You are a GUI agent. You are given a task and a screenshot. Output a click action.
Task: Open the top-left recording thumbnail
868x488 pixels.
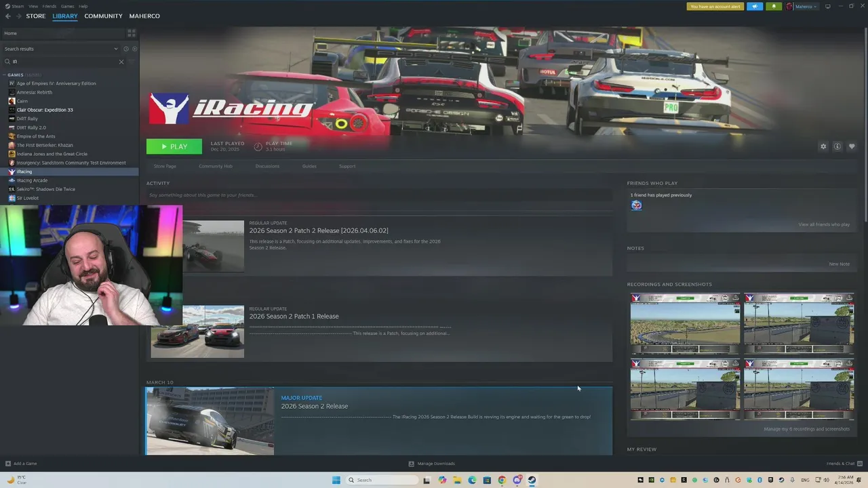click(685, 323)
